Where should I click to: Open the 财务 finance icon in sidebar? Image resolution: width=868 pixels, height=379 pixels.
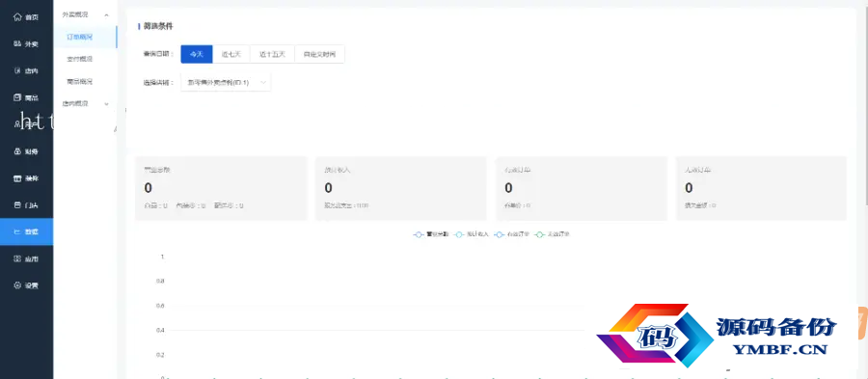17,151
